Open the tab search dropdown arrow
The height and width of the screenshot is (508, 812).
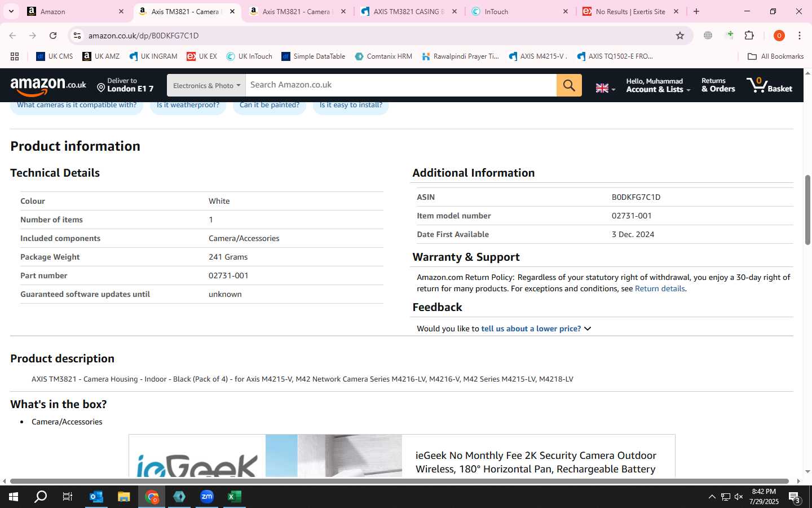coord(11,11)
